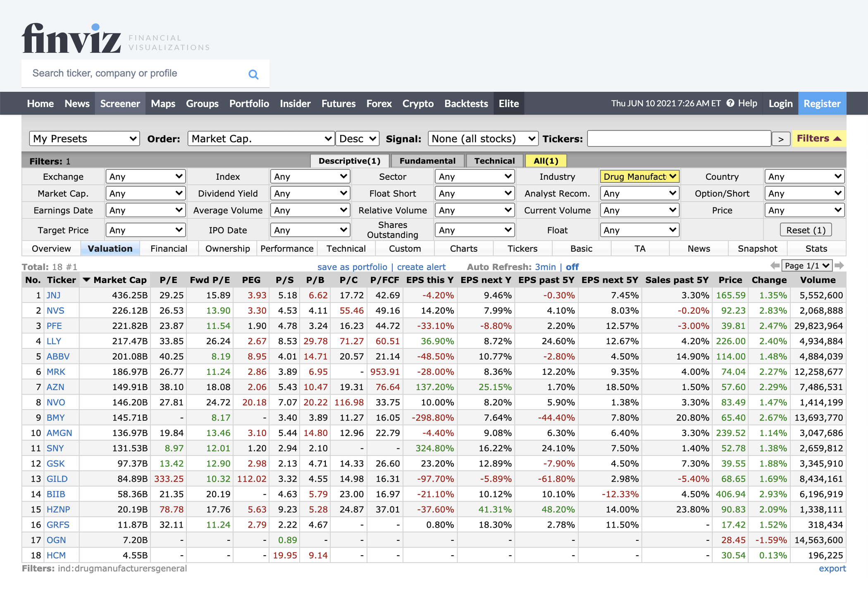The width and height of the screenshot is (868, 602).
Task: Click the Tickers submit arrow button
Action: (x=781, y=139)
